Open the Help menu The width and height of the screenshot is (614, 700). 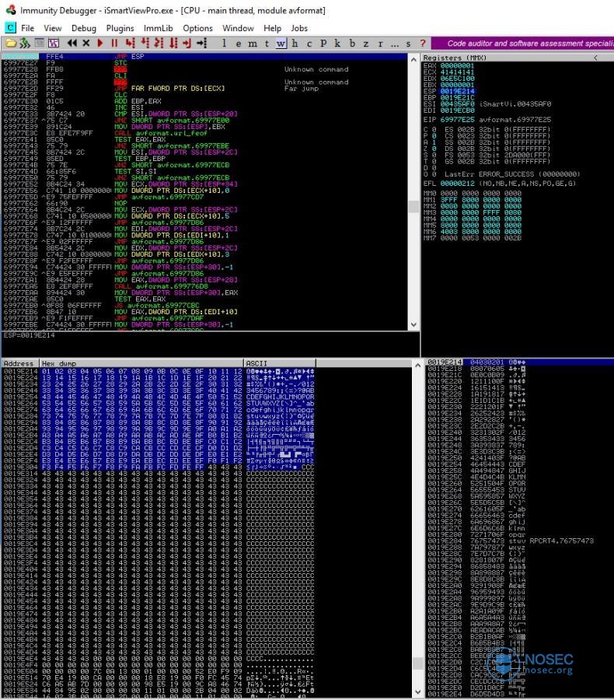point(272,28)
